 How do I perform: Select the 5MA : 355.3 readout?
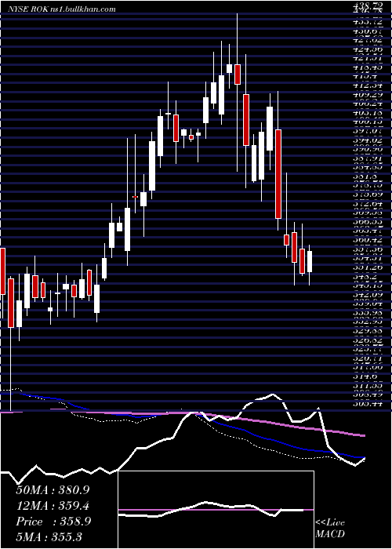[x=49, y=536]
